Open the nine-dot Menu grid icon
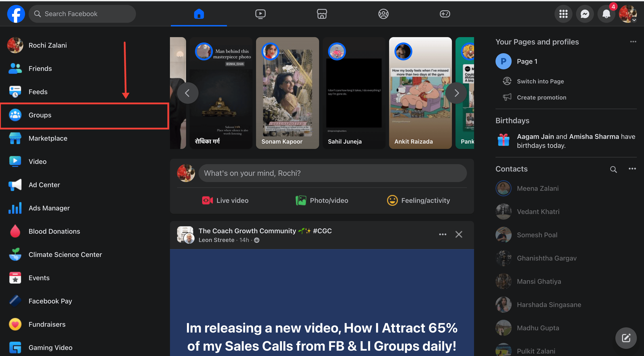This screenshot has height=356, width=644. click(x=563, y=14)
